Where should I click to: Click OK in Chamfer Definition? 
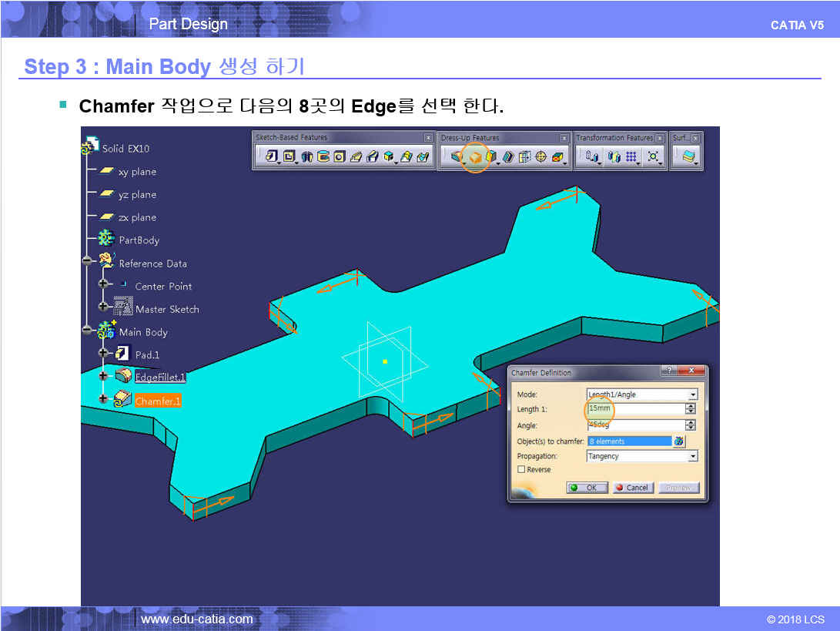coord(586,488)
